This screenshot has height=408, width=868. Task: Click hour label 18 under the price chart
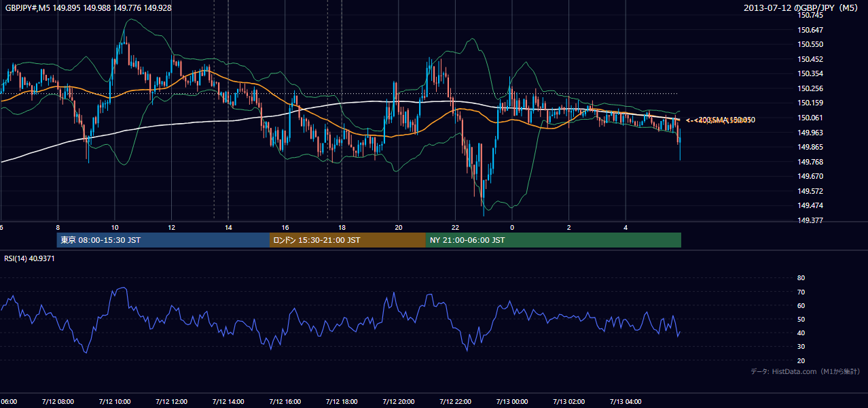click(x=342, y=228)
